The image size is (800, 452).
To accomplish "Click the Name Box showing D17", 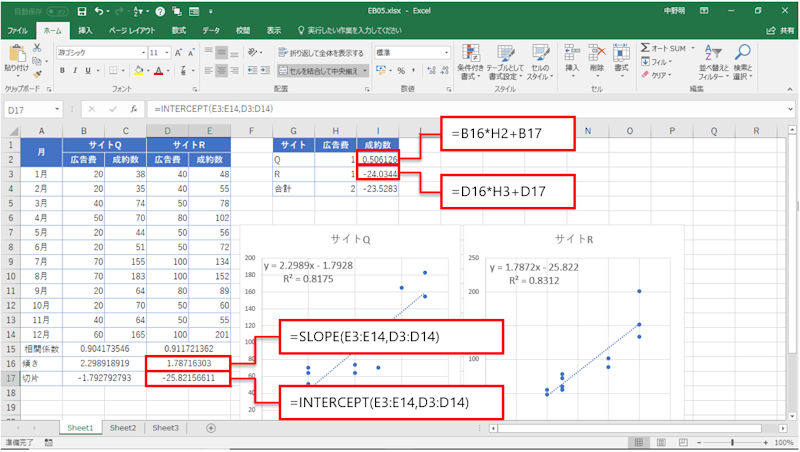I will tap(30, 108).
